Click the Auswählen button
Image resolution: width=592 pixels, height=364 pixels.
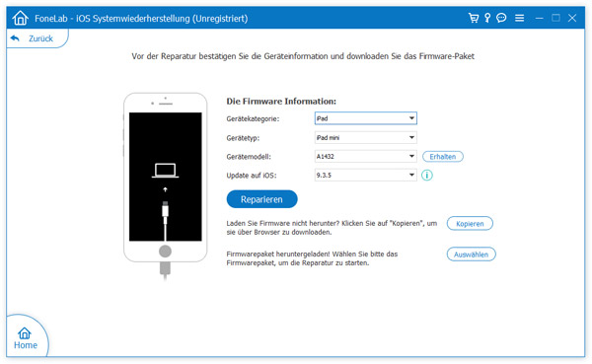point(471,255)
